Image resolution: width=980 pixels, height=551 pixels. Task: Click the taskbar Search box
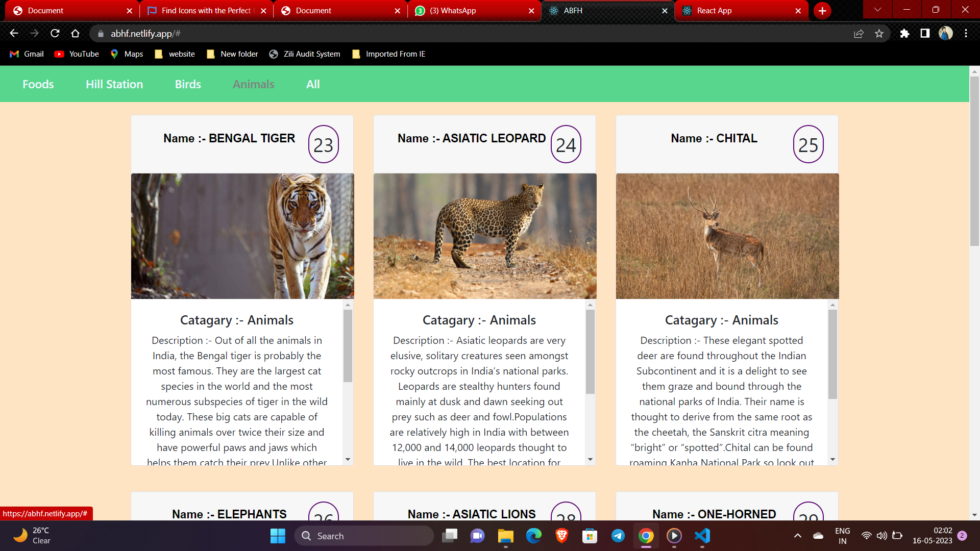click(364, 536)
